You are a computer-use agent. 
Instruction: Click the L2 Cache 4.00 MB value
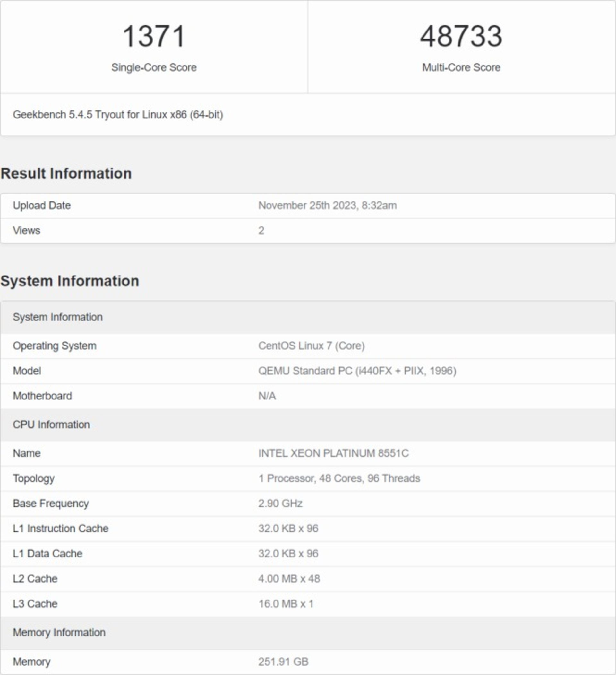[289, 579]
